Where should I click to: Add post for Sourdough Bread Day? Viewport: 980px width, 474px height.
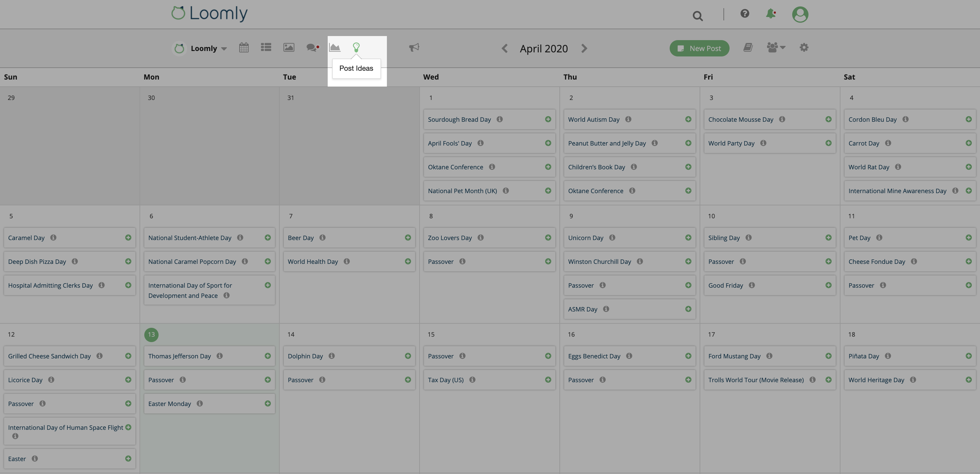pyautogui.click(x=548, y=119)
